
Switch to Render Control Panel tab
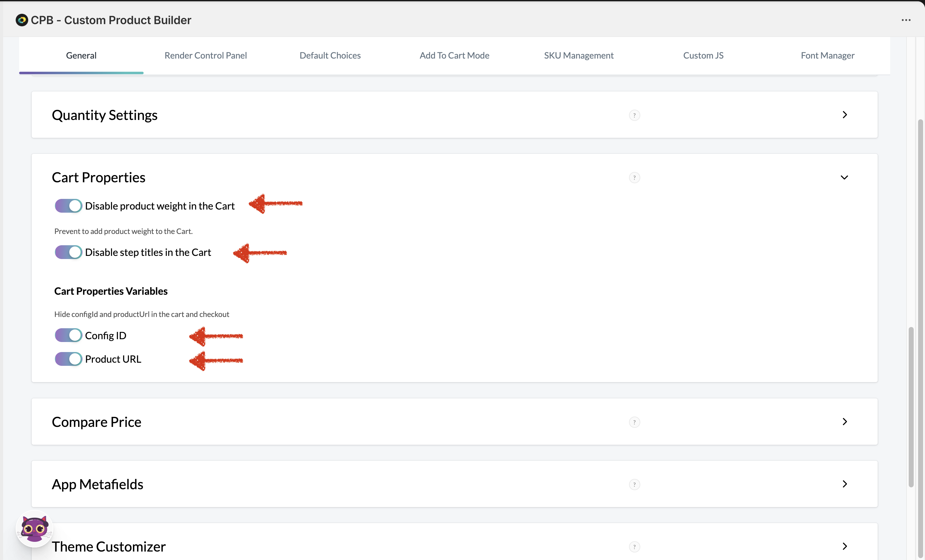point(205,55)
